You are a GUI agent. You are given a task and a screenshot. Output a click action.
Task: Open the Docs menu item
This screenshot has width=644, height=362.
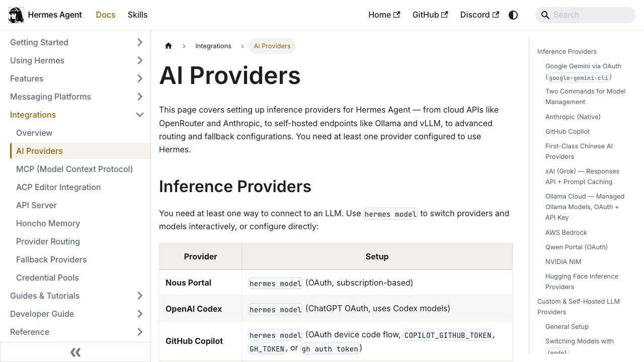(106, 15)
